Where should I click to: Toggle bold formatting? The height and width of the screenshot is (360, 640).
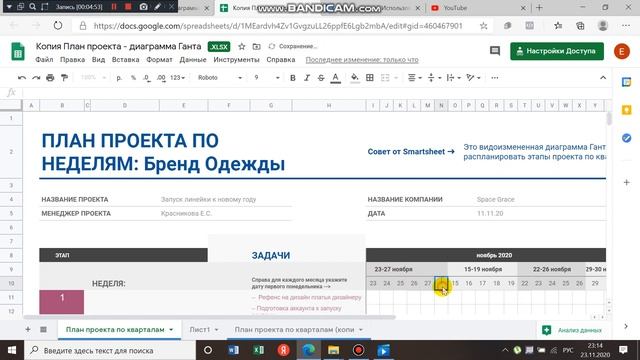point(293,78)
